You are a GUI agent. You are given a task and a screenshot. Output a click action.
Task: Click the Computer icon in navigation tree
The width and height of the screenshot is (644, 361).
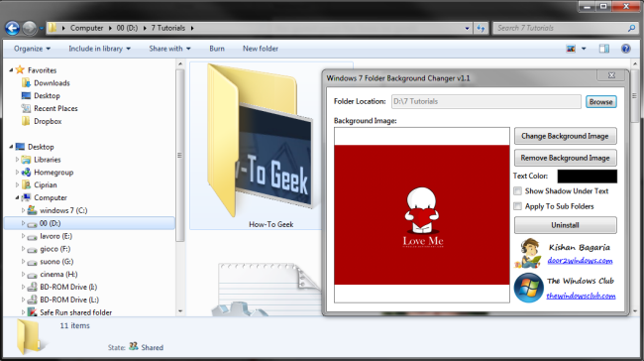pyautogui.click(x=26, y=197)
